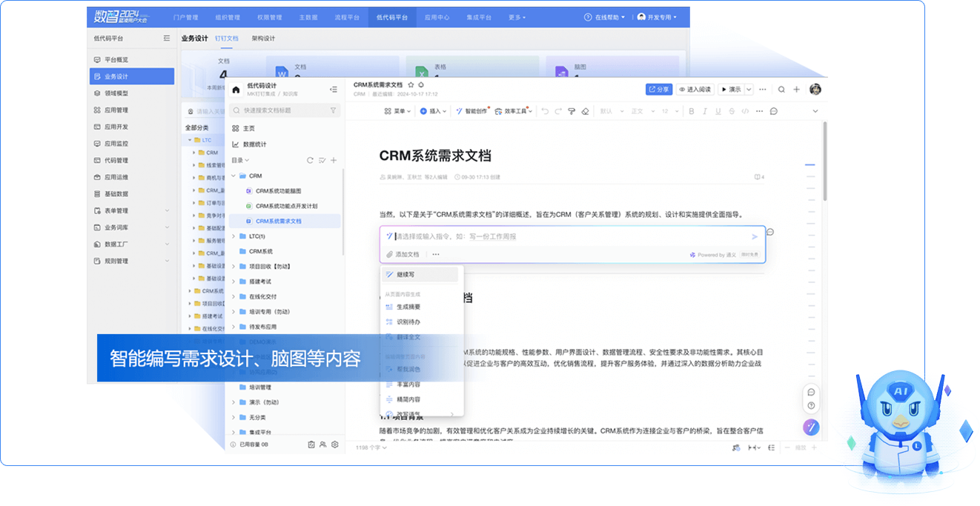Click the 进入阅读 button

point(695,90)
